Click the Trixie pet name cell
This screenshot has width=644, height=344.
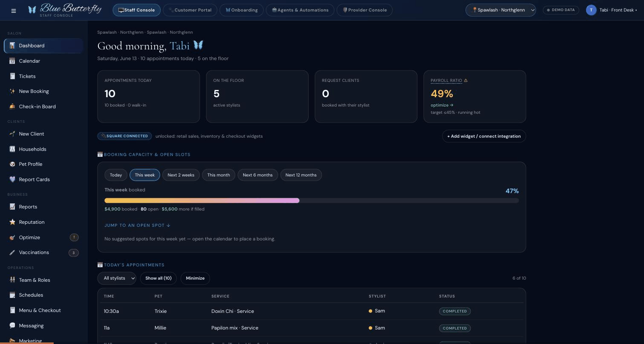click(x=161, y=311)
